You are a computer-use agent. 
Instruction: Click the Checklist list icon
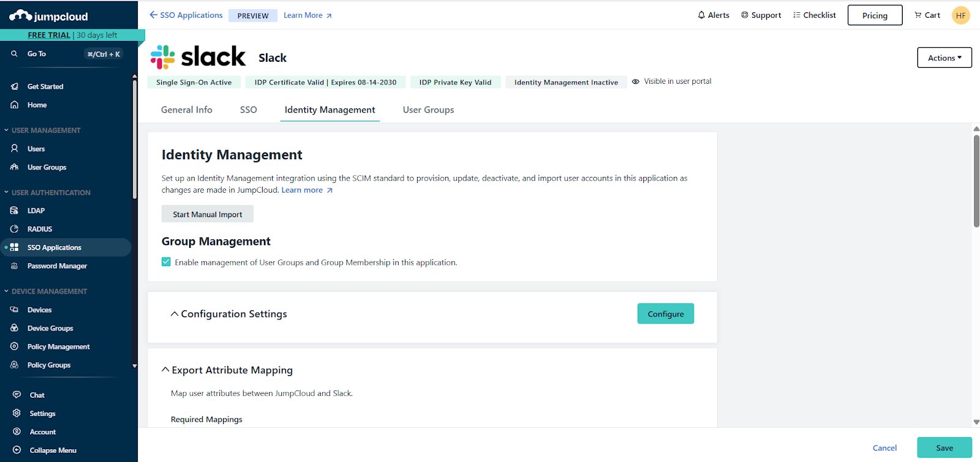(x=797, y=15)
